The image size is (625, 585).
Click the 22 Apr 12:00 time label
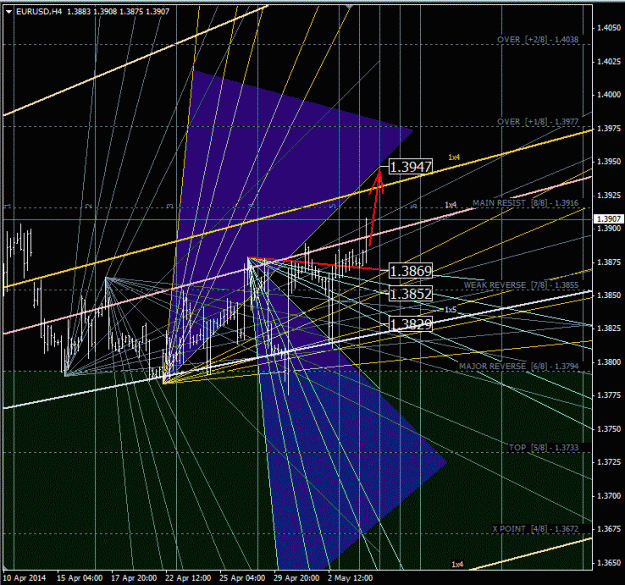coord(188,578)
